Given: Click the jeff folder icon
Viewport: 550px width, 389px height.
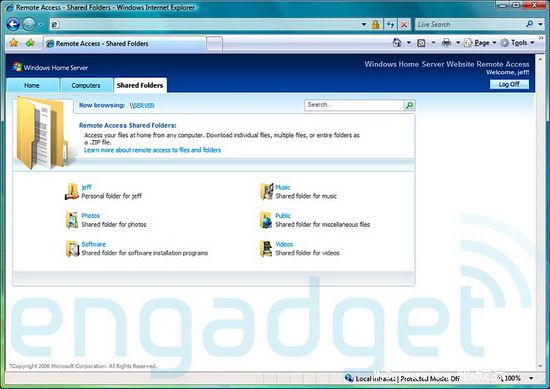Looking at the screenshot, I should pos(72,191).
